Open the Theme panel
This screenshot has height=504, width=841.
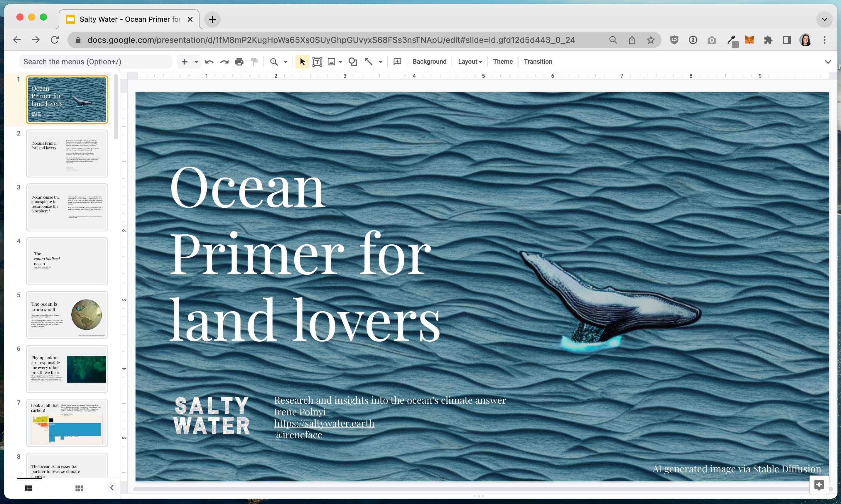pos(503,62)
